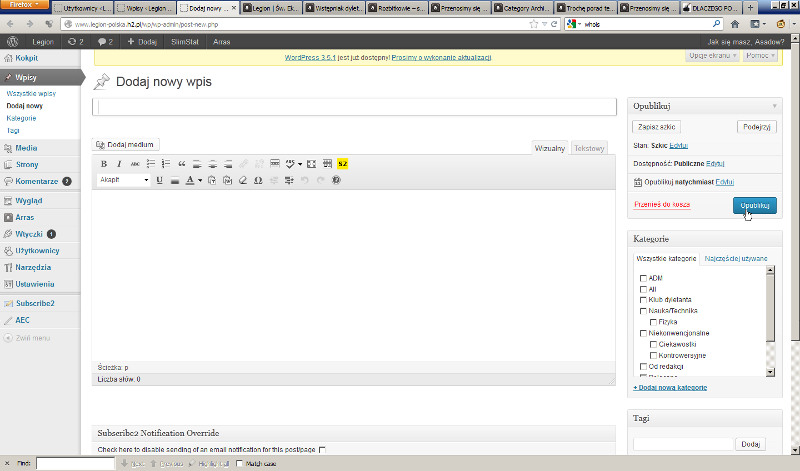
Task: Tick the Klub dyletanta category
Action: (643, 300)
